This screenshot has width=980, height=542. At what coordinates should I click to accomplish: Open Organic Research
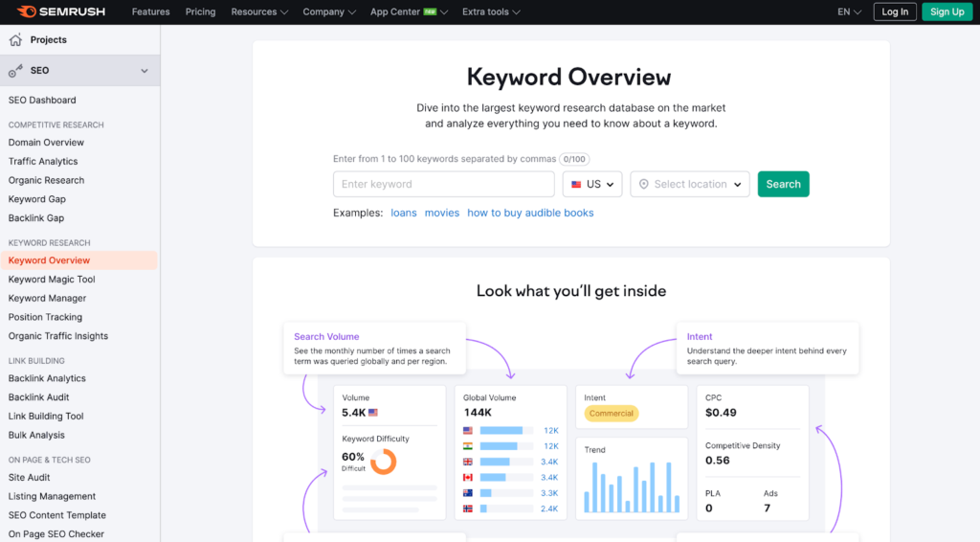[46, 180]
